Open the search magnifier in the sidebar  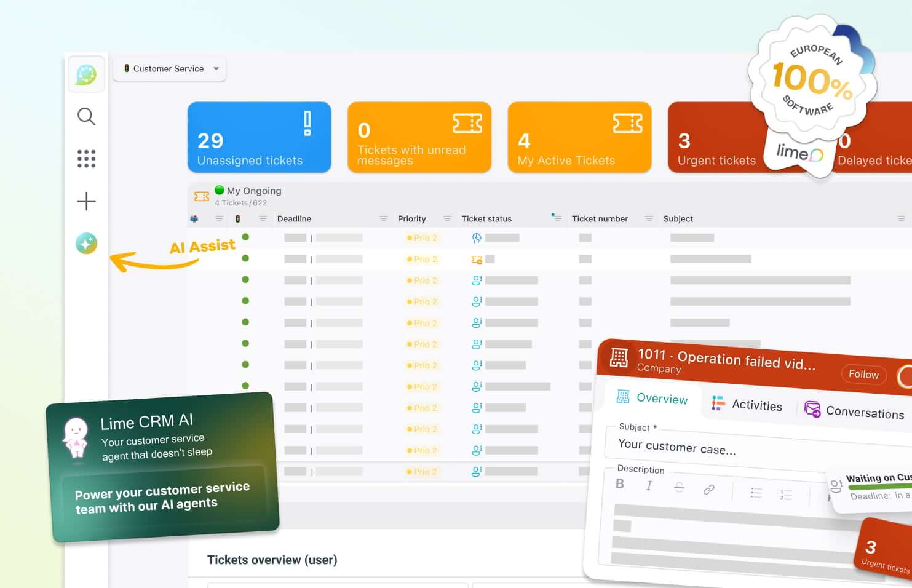pyautogui.click(x=86, y=116)
